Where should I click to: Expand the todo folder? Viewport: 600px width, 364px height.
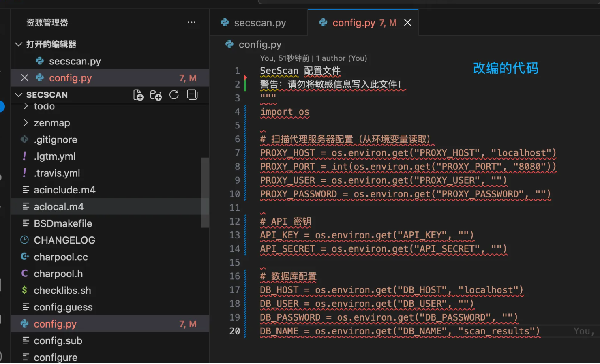[x=26, y=107]
